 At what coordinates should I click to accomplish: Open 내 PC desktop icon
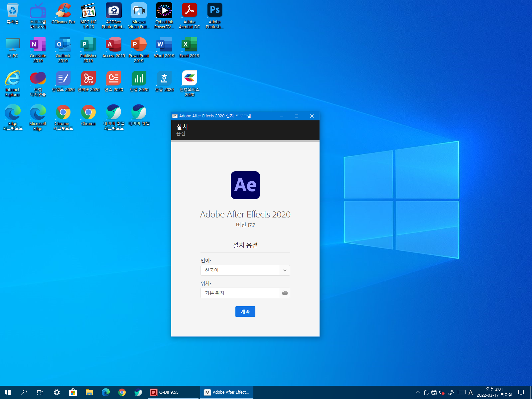pos(13,48)
